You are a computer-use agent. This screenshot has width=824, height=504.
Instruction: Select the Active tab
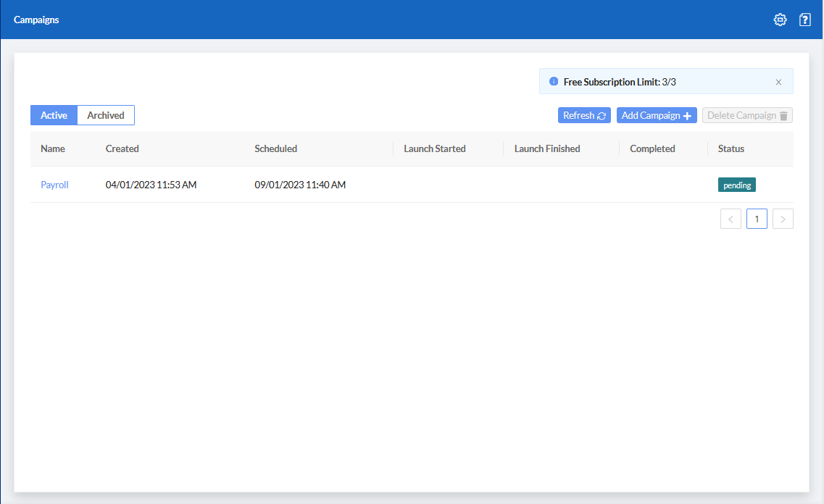tap(54, 114)
